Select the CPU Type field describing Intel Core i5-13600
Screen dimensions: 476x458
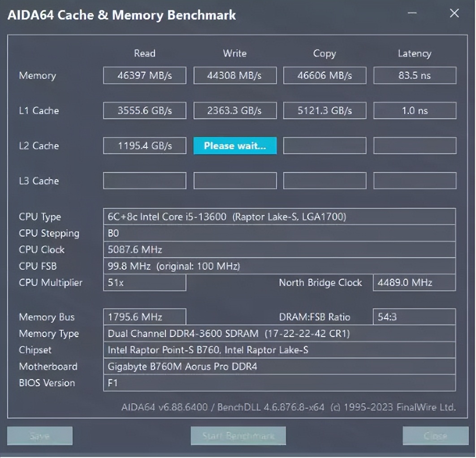tap(279, 216)
